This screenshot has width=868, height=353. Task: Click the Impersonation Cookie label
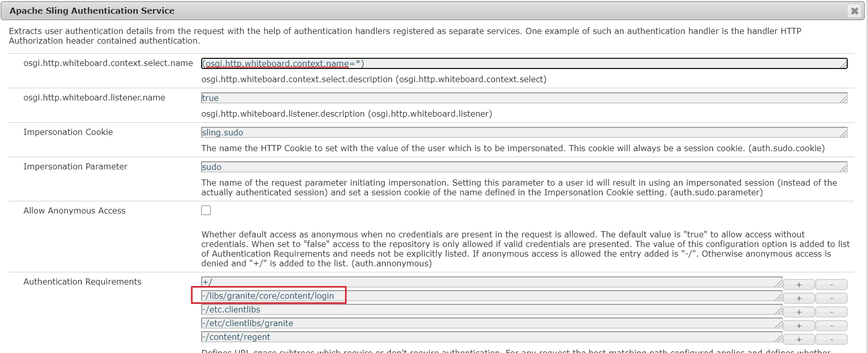(x=68, y=132)
